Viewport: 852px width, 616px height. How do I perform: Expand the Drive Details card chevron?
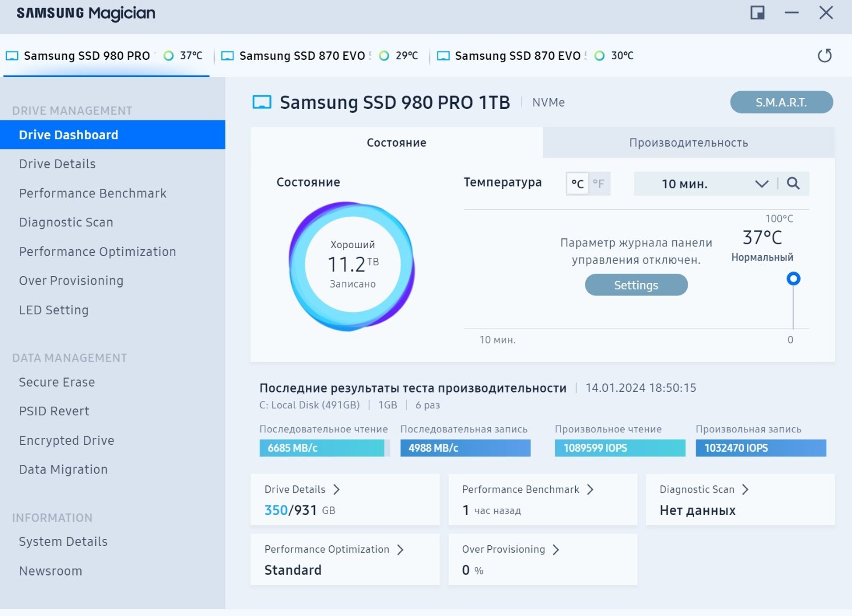pyautogui.click(x=337, y=489)
